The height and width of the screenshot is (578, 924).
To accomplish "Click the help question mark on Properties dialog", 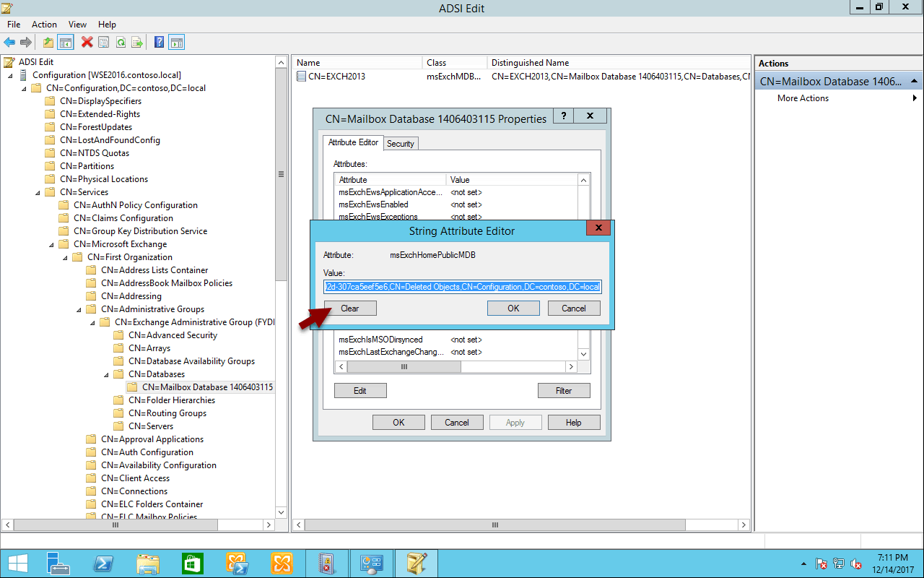I will pyautogui.click(x=563, y=116).
